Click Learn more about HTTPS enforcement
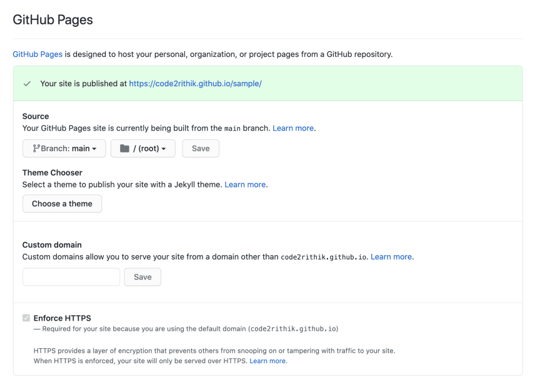The width and height of the screenshot is (550, 392). (x=267, y=361)
